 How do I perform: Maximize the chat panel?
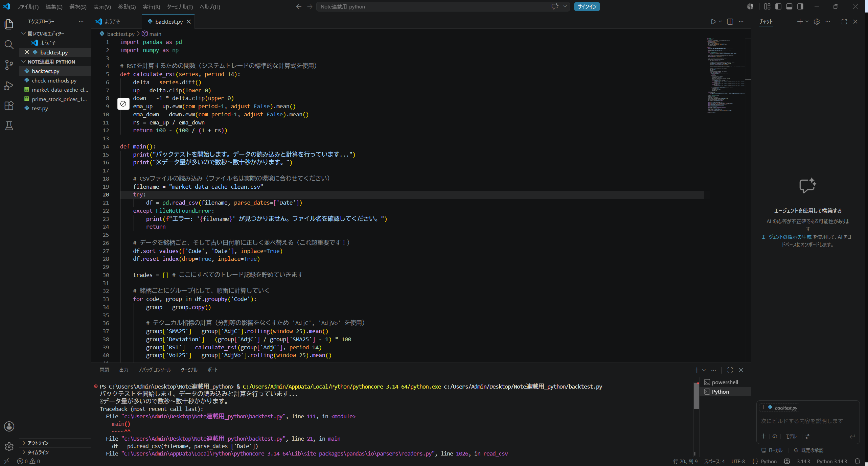tap(844, 22)
